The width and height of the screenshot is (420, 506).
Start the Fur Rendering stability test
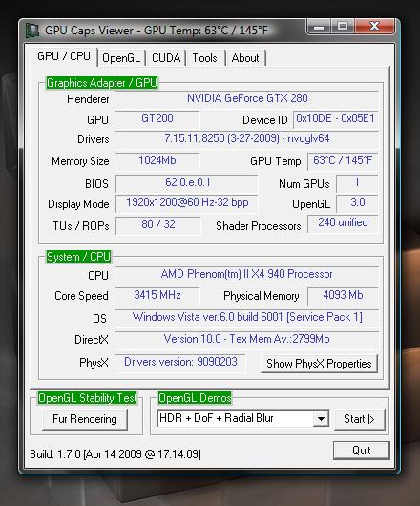(85, 419)
